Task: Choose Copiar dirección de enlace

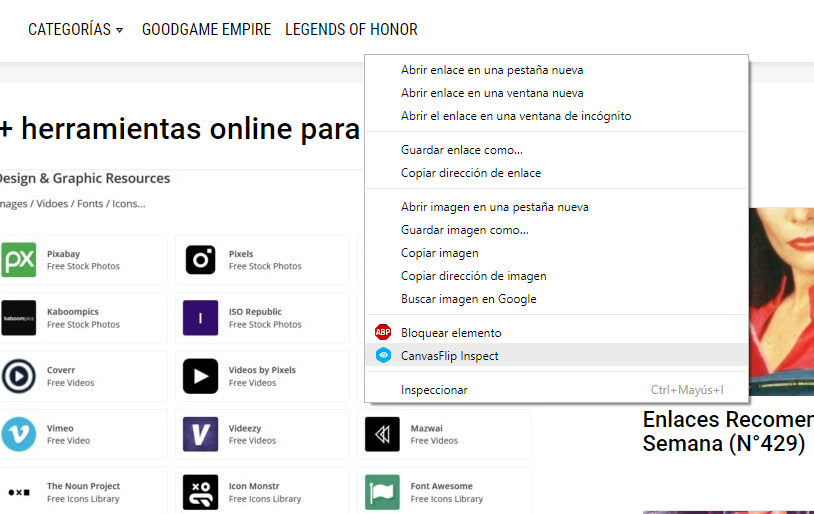Action: click(557, 173)
